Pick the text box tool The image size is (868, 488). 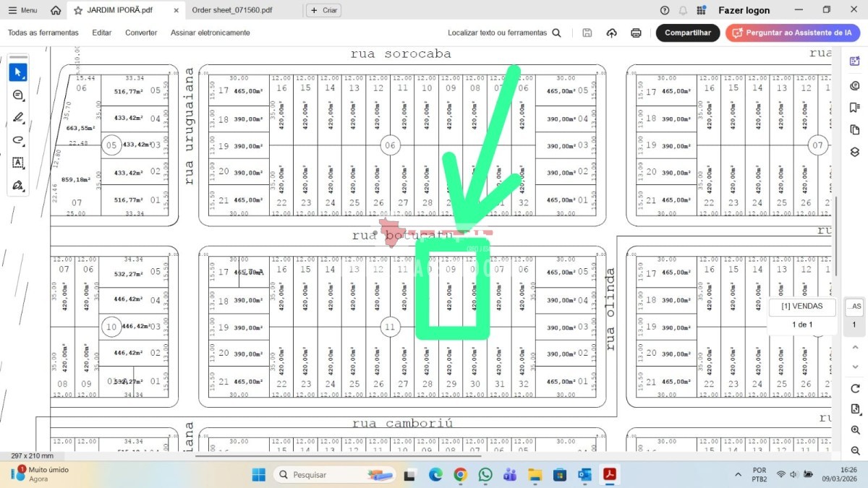(x=18, y=163)
